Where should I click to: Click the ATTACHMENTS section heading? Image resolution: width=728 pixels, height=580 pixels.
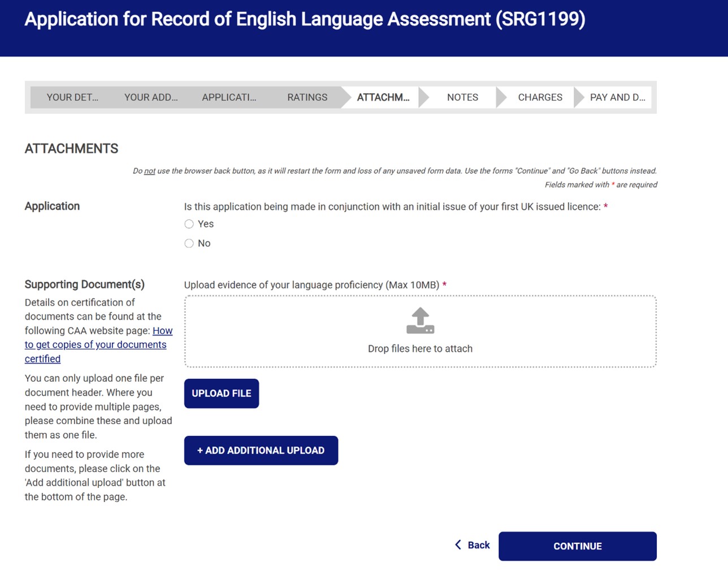click(71, 149)
